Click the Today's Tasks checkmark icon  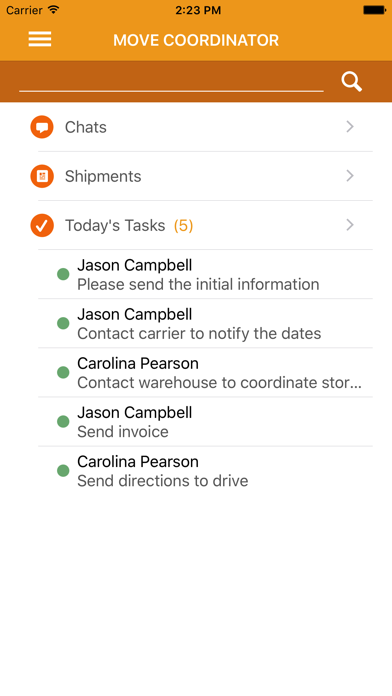pyautogui.click(x=42, y=225)
